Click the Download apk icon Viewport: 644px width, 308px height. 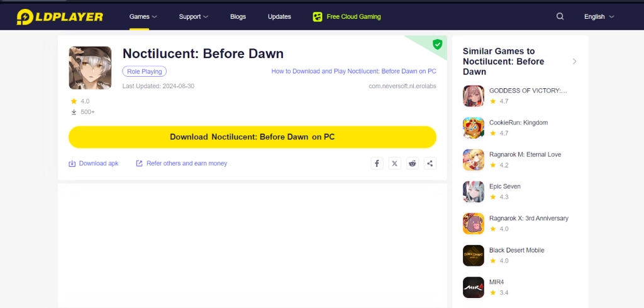click(72, 164)
